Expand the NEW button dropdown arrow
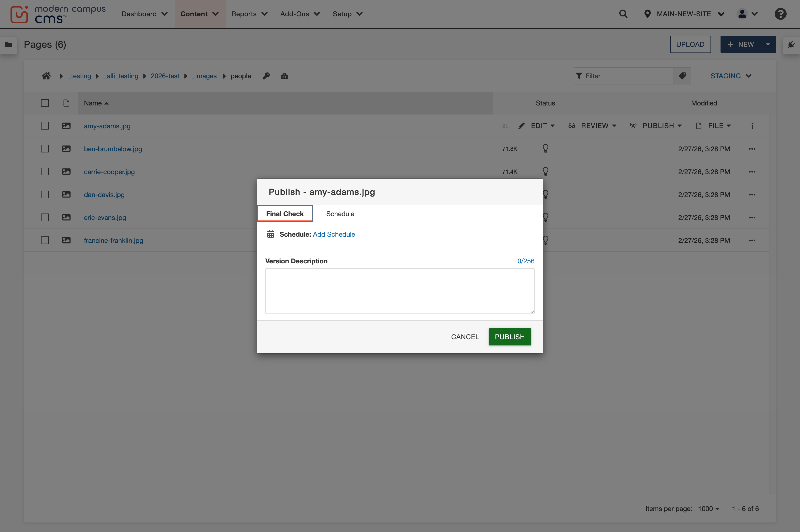The height and width of the screenshot is (532, 800). pos(768,44)
